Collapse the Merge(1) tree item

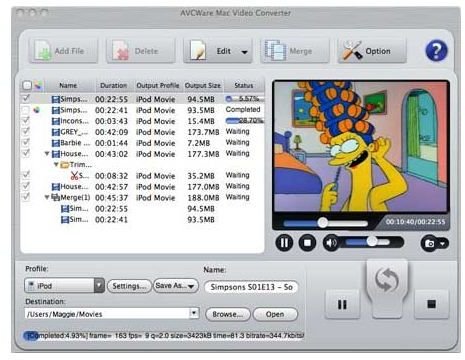47,197
